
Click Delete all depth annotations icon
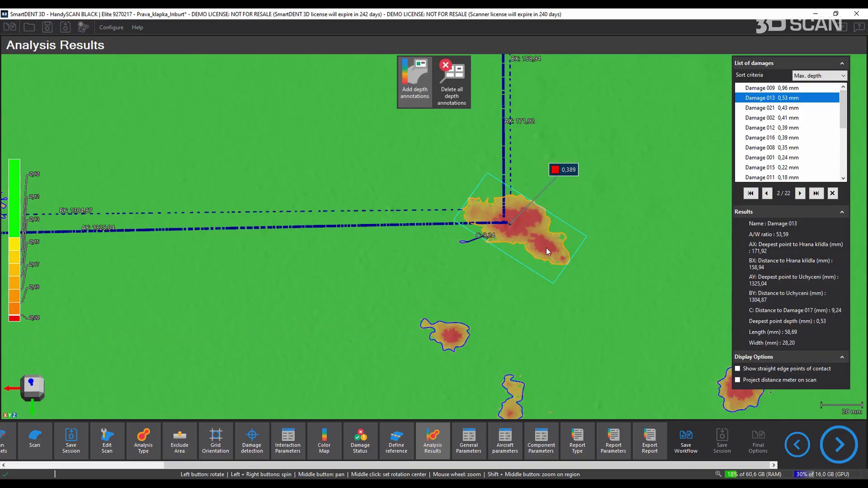coord(452,73)
